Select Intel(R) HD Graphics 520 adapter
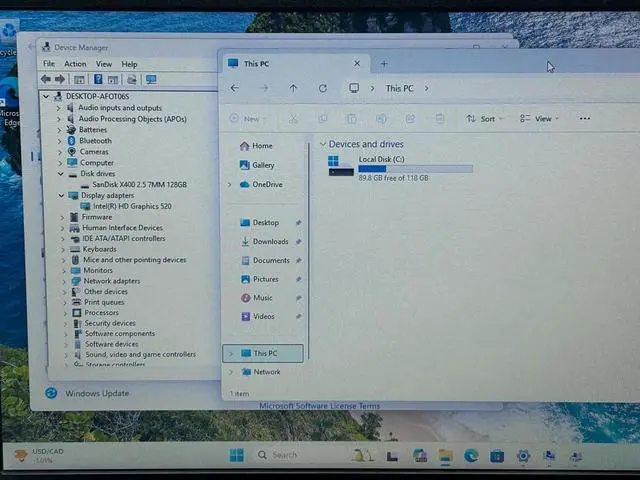 point(139,206)
